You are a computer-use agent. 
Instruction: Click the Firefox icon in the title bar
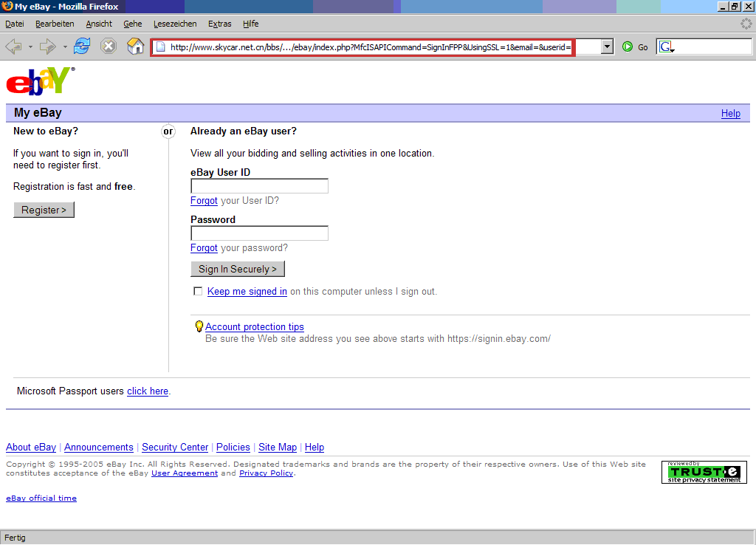point(7,6)
